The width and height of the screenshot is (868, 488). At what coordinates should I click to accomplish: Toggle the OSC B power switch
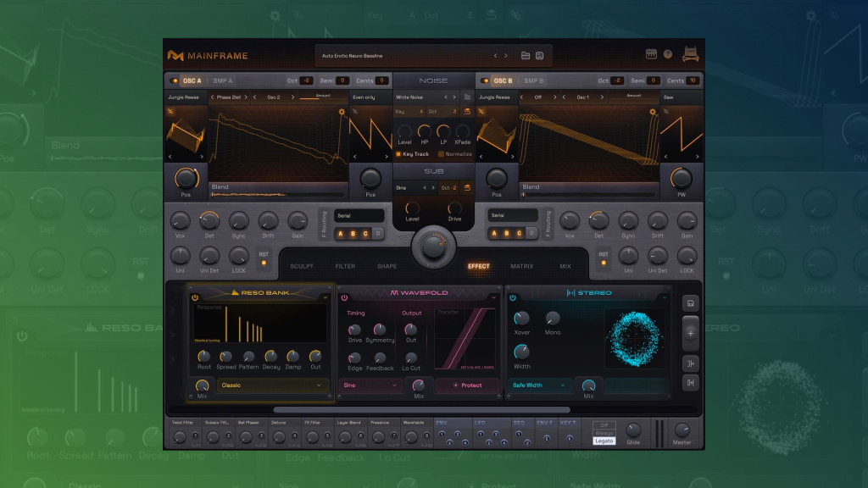tap(485, 80)
